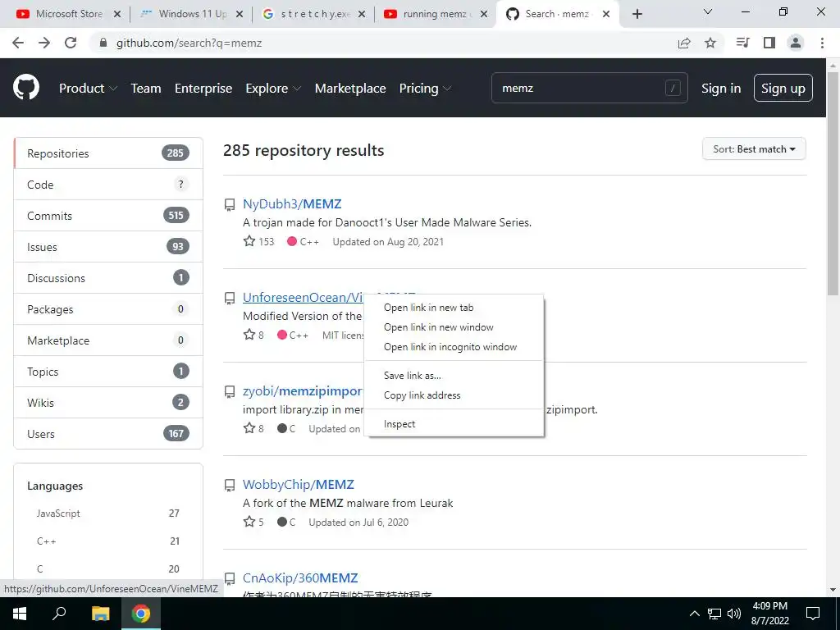This screenshot has height=630, width=840.
Task: Click the padlock site info icon
Action: (104, 43)
